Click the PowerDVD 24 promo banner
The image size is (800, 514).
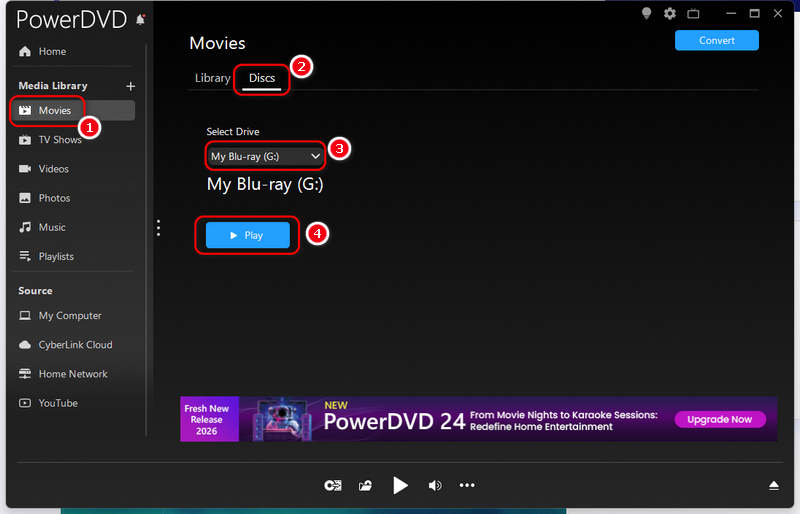click(x=479, y=419)
